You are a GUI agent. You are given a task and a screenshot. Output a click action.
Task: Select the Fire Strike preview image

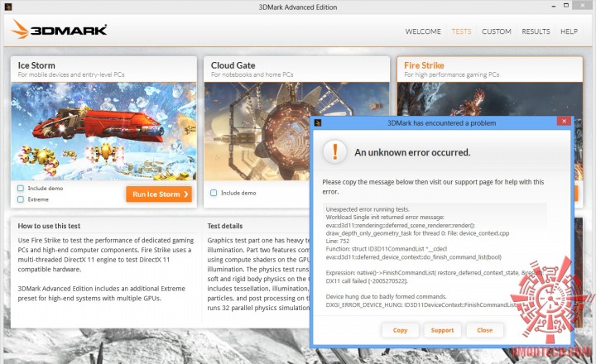(x=489, y=98)
